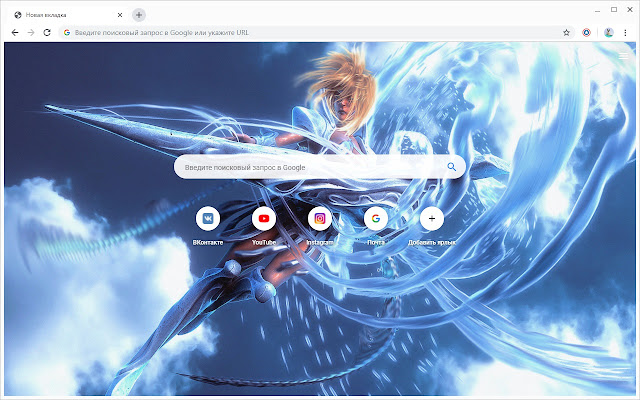Viewport: 640px width, 400px height.
Task: Reload the page with the refresh icon
Action: click(x=47, y=33)
